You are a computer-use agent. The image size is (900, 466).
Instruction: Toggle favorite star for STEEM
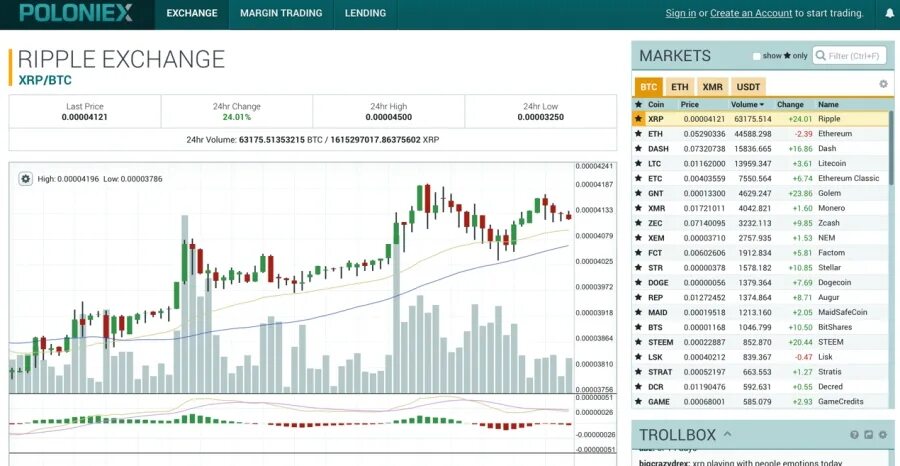pyautogui.click(x=638, y=343)
